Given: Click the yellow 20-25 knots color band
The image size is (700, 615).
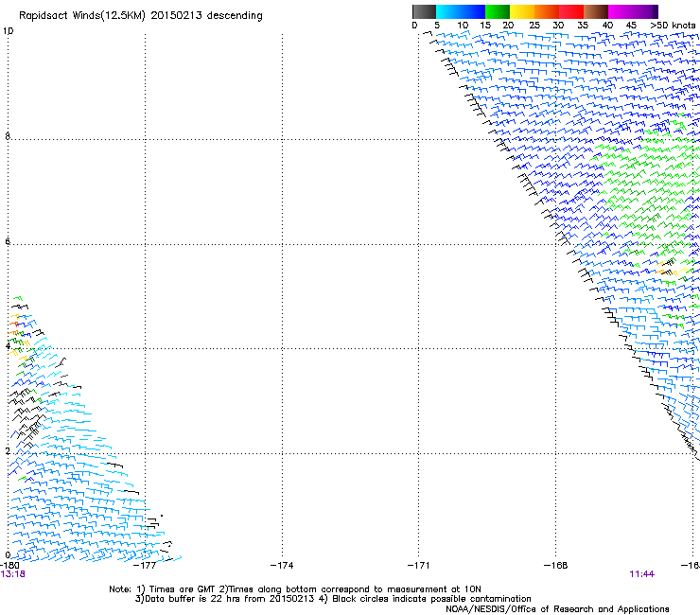Looking at the screenshot, I should (522, 11).
